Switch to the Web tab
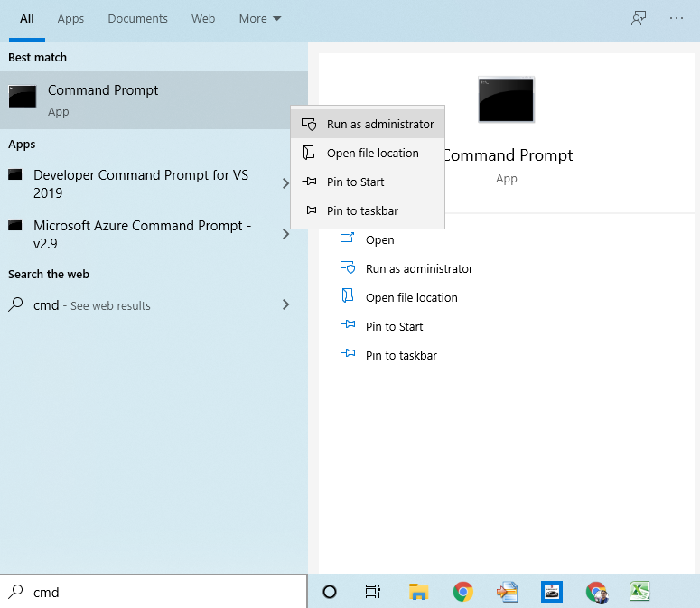 pos(203,19)
